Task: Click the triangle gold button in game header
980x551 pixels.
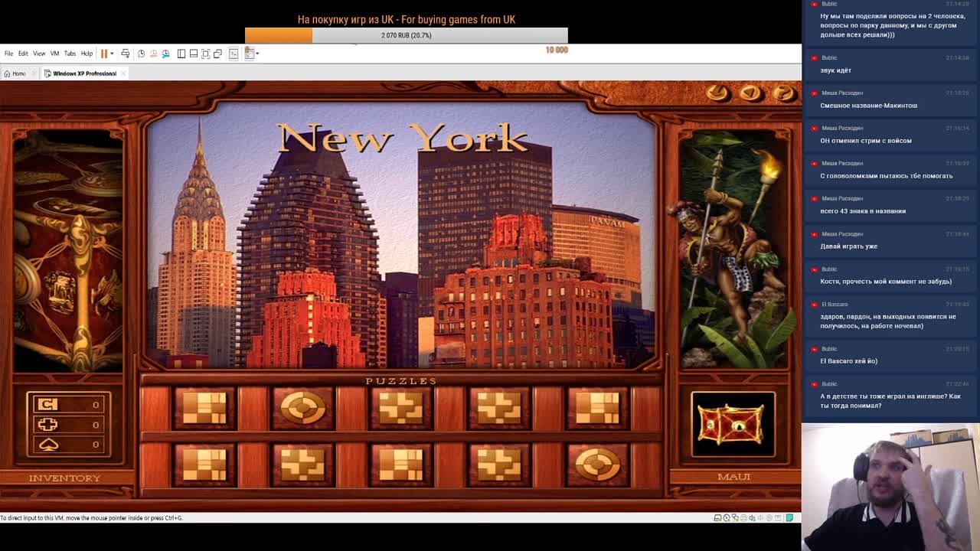Action: pos(750,93)
